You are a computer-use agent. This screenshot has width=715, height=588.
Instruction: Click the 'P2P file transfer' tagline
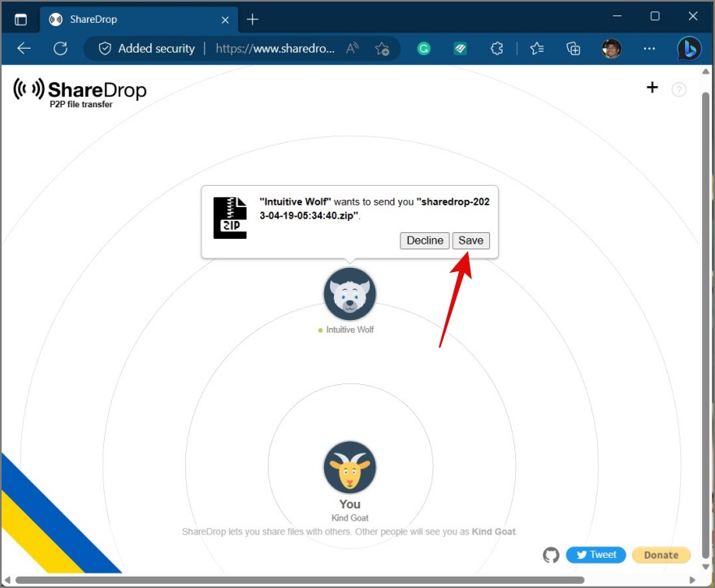coord(80,105)
